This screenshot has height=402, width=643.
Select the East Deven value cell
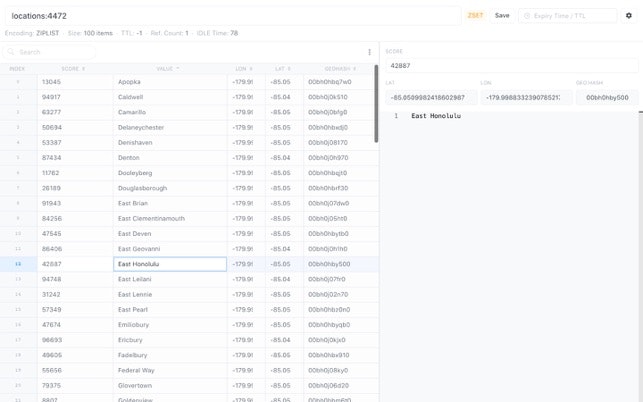pos(170,233)
